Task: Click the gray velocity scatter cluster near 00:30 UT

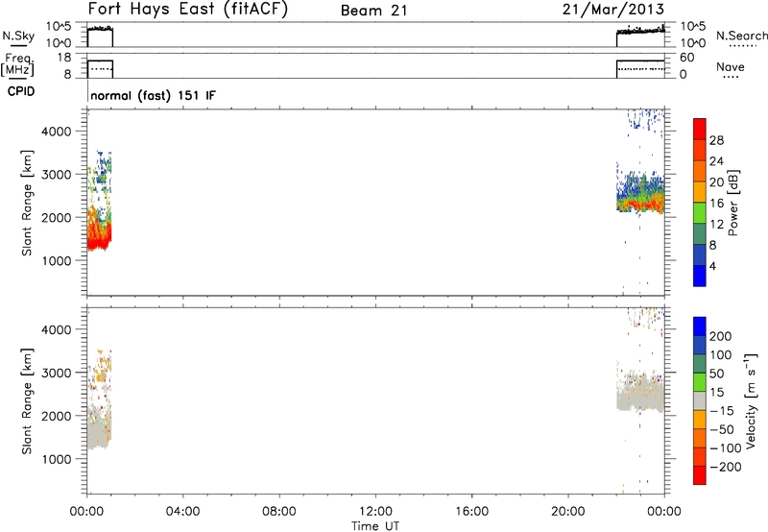Action: [x=100, y=429]
